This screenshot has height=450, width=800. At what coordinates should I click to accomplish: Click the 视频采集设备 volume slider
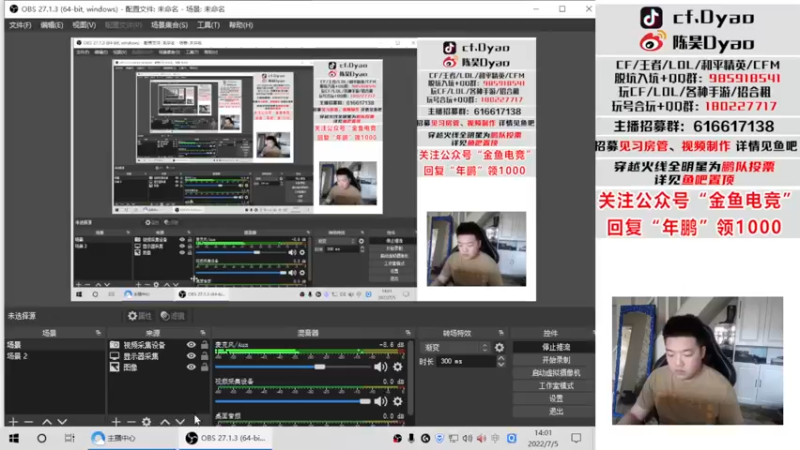(293, 402)
